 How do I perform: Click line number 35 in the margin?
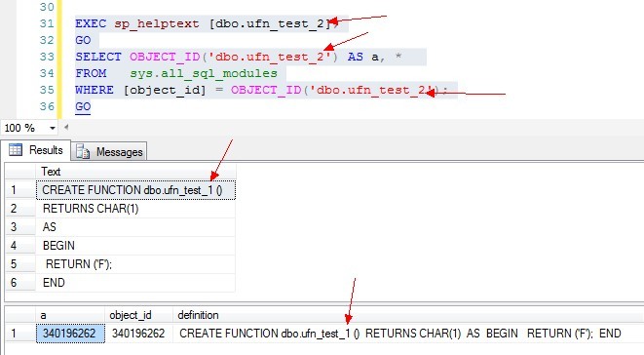click(47, 90)
